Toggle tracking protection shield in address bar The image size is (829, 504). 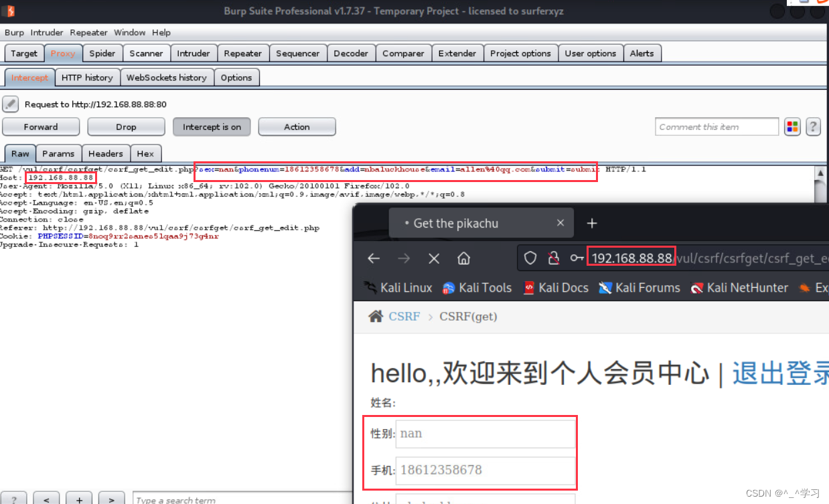(530, 258)
